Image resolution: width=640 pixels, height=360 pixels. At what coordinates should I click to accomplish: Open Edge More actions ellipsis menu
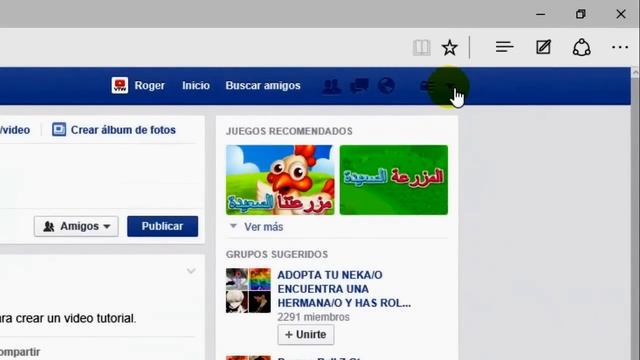620,47
